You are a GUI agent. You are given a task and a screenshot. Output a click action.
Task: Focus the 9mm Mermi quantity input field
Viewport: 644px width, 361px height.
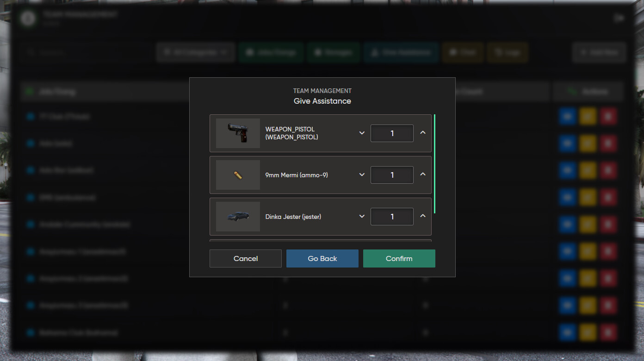click(x=392, y=175)
